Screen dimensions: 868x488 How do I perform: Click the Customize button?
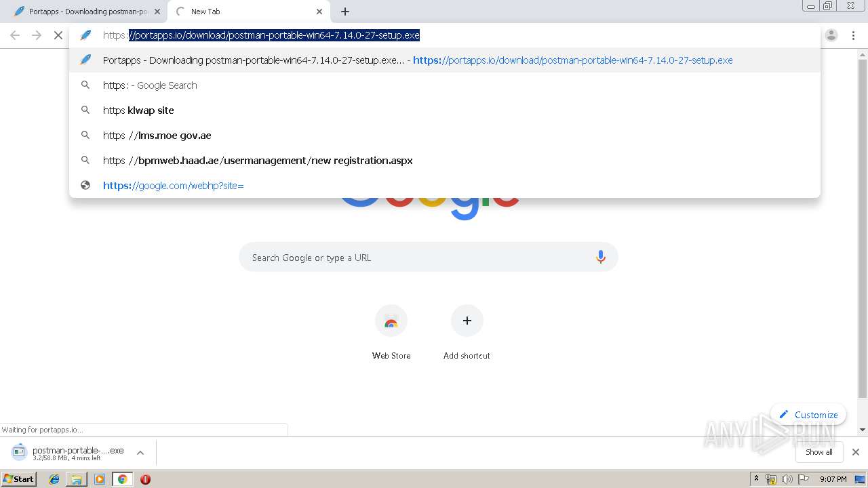[808, 415]
